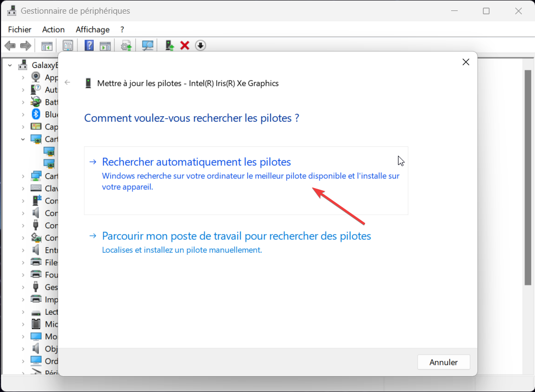Image resolution: width=535 pixels, height=392 pixels.
Task: Expand the 'Fou' tree node chevron
Action: click(23, 275)
